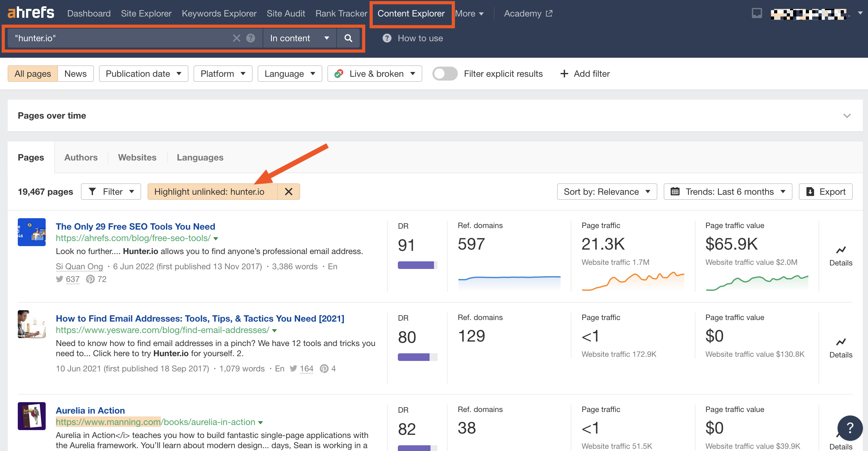The image size is (868, 451).
Task: Open search syntax help question mark
Action: pos(250,38)
